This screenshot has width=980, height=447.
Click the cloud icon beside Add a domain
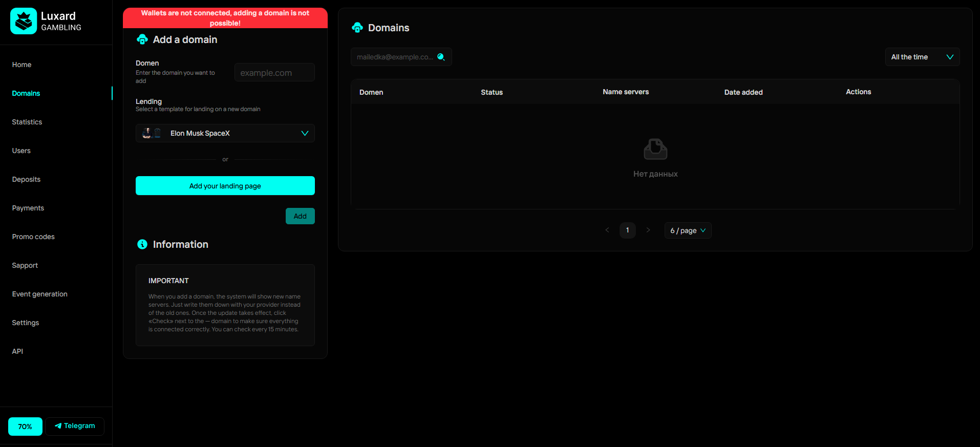click(142, 39)
